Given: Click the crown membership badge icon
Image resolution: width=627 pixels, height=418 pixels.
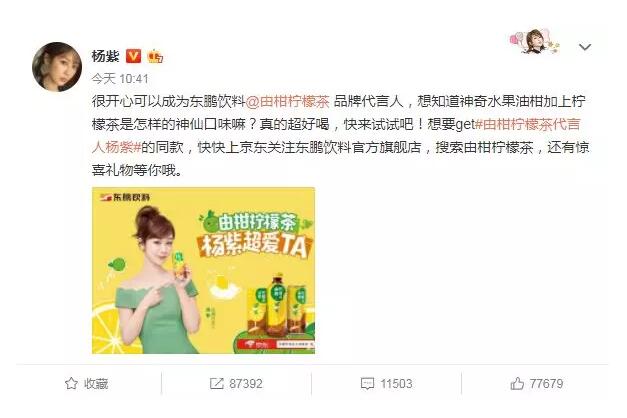Looking at the screenshot, I should pyautogui.click(x=155, y=56).
